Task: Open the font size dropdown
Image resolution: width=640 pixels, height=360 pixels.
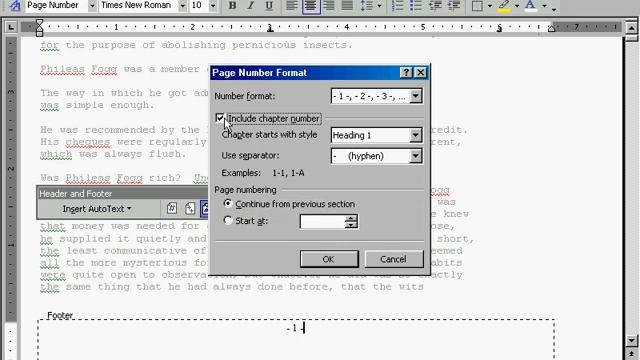Action: point(213,6)
